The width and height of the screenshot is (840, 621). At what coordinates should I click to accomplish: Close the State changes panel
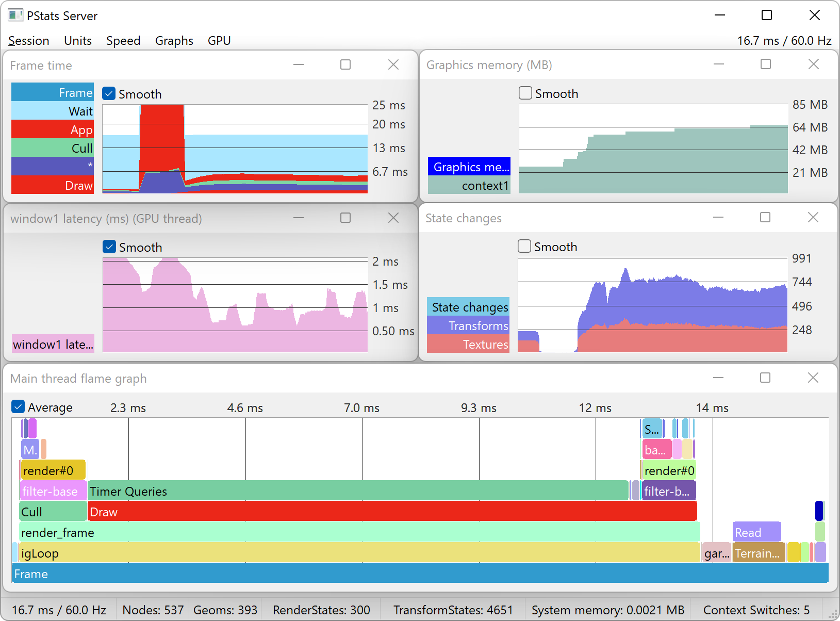813,218
